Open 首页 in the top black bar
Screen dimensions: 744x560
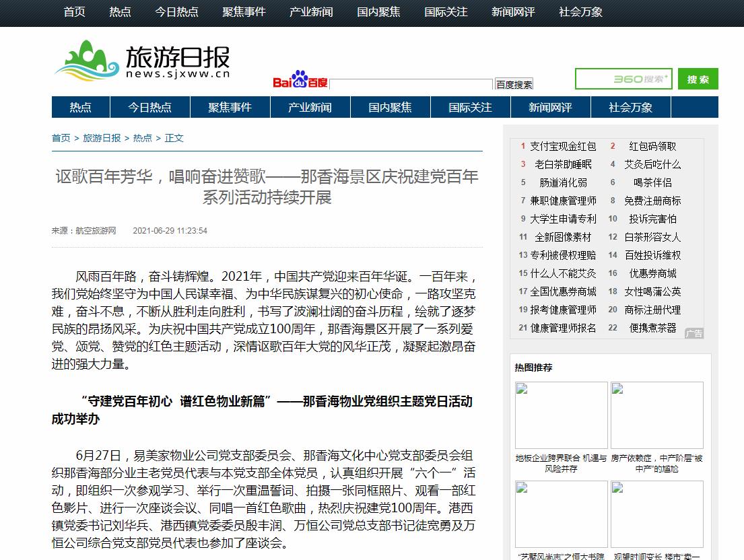pos(75,12)
